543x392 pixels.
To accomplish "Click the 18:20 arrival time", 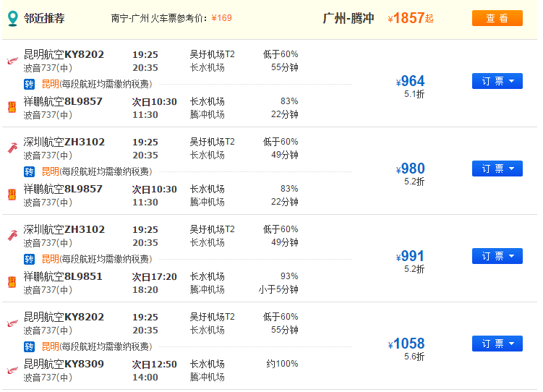I will click(145, 290).
